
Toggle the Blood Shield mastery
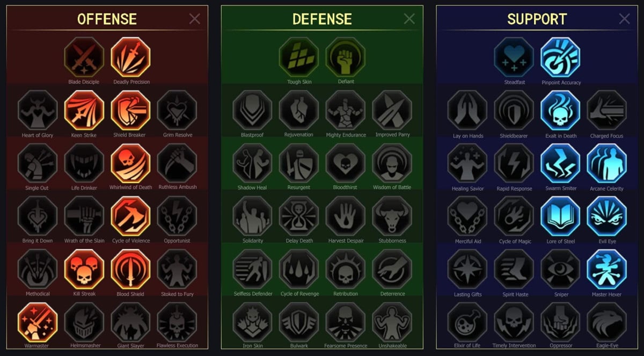pos(131,269)
